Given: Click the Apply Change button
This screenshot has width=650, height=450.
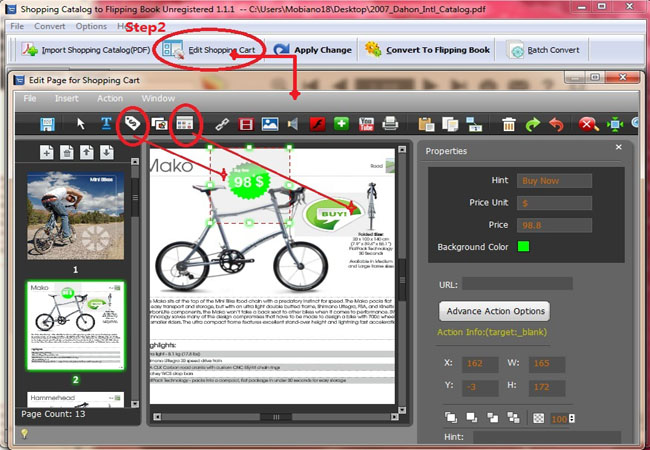Looking at the screenshot, I should [312, 50].
